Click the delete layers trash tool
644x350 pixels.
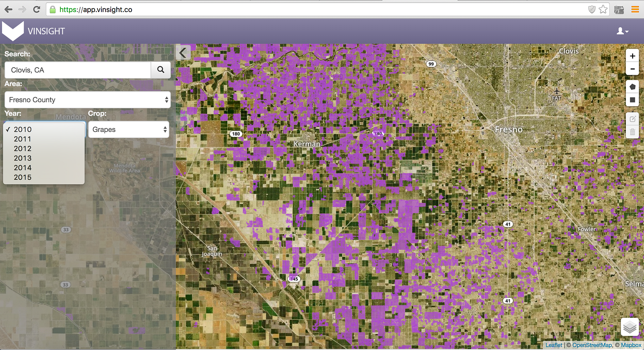pyautogui.click(x=632, y=132)
